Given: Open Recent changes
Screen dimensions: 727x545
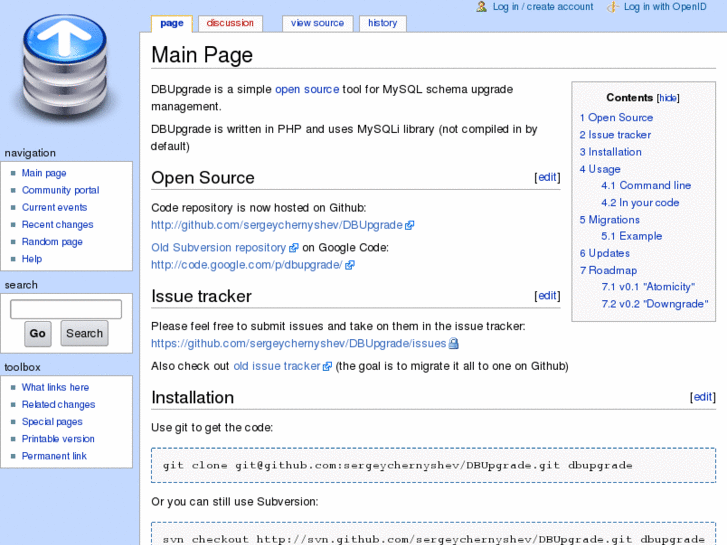Looking at the screenshot, I should click(x=57, y=224).
